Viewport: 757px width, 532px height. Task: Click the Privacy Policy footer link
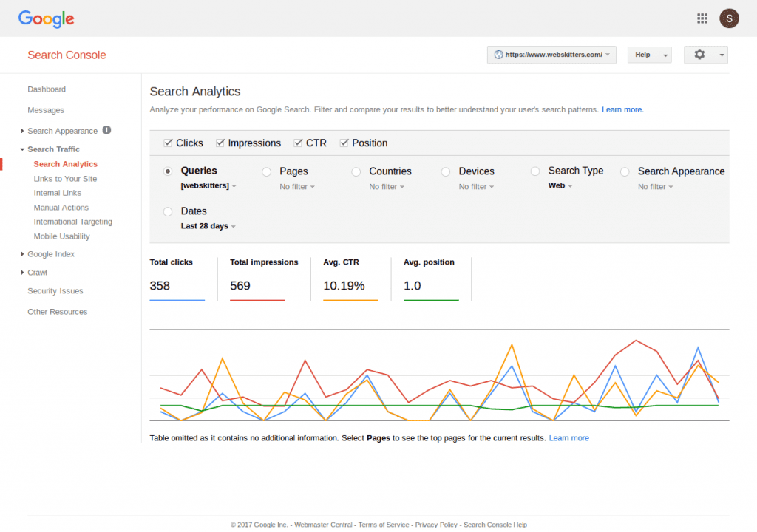point(436,525)
